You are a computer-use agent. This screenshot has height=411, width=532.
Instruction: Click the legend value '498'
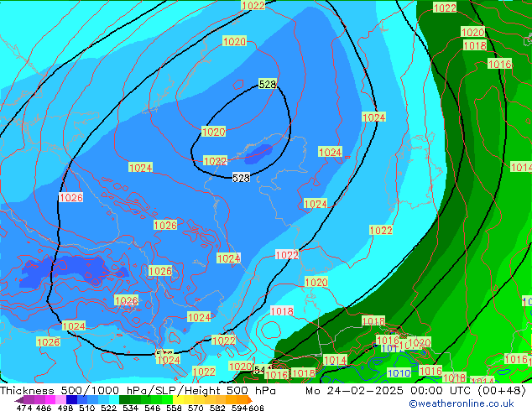coord(65,408)
